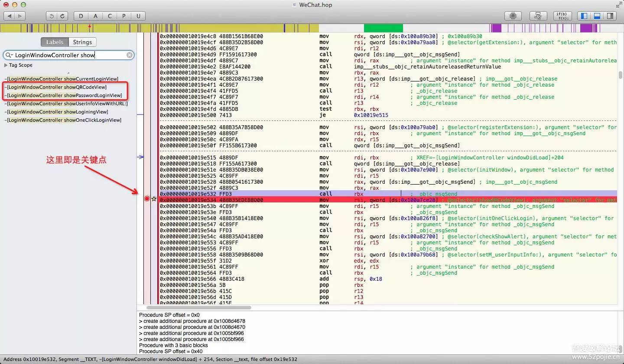Mark selection as code with C button

point(110,16)
